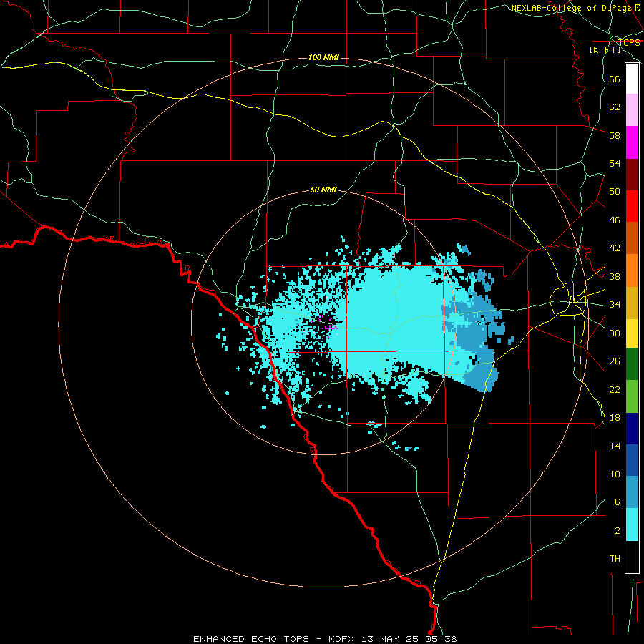Click the "22" legend value
The image size is (644, 644).
click(x=615, y=389)
